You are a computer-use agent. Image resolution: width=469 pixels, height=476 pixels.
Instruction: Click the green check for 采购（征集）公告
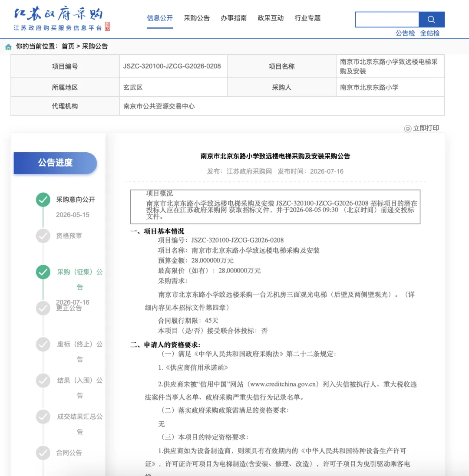(43, 272)
